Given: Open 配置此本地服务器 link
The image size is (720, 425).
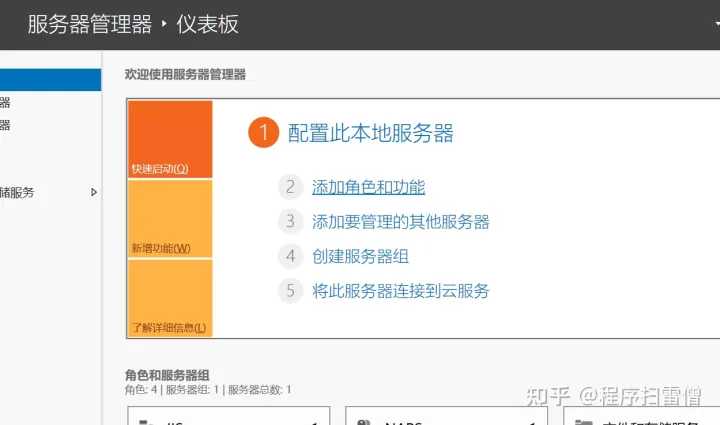Looking at the screenshot, I should (371, 133).
